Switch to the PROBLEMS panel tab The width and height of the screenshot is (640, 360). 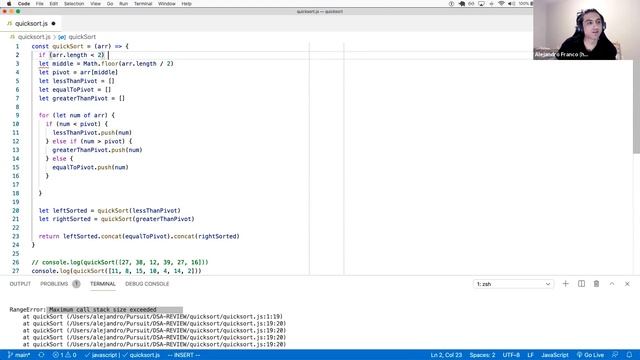pyautogui.click(x=54, y=284)
